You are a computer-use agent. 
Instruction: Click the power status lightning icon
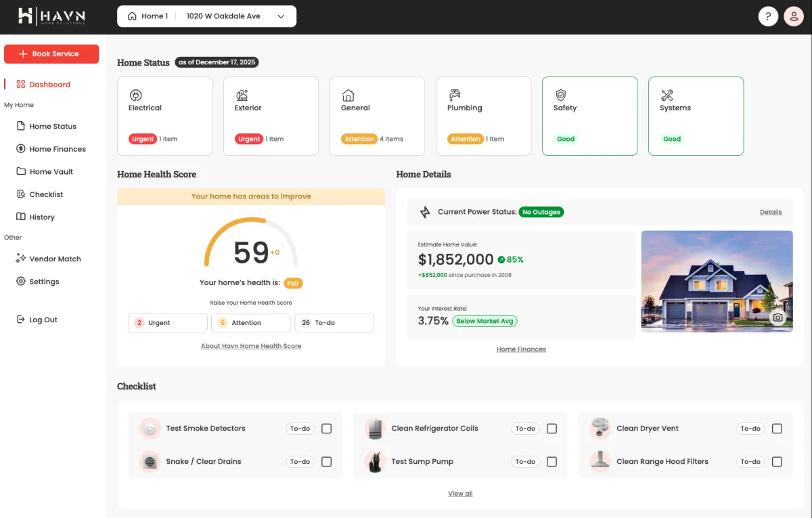424,211
